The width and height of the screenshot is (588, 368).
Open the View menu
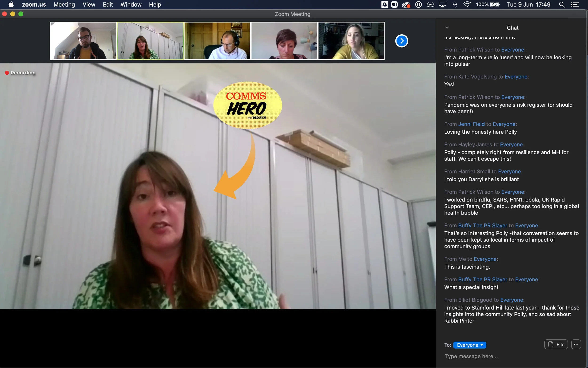coord(89,4)
